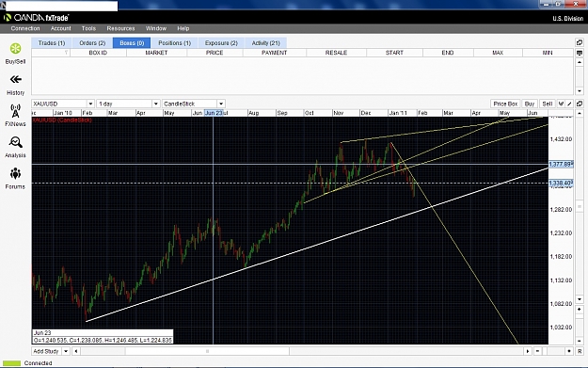
Task: Click the OANDA fxTrade logo
Action: [x=36, y=18]
